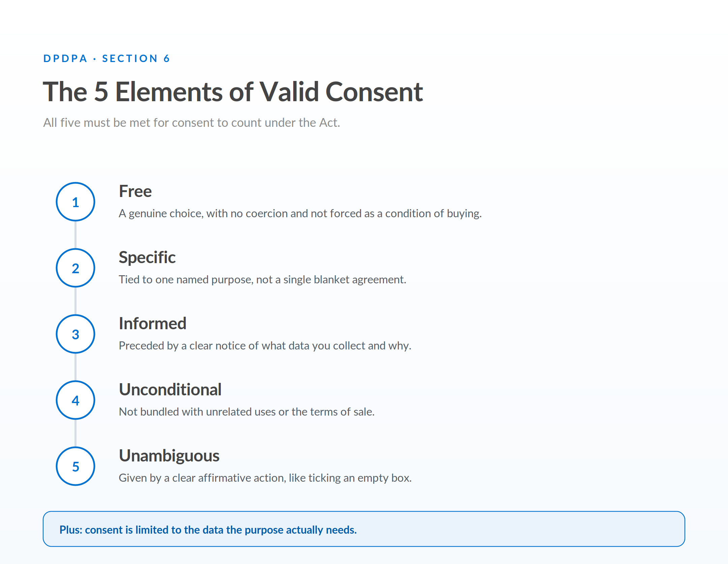Select the circle labeled 4

75,400
